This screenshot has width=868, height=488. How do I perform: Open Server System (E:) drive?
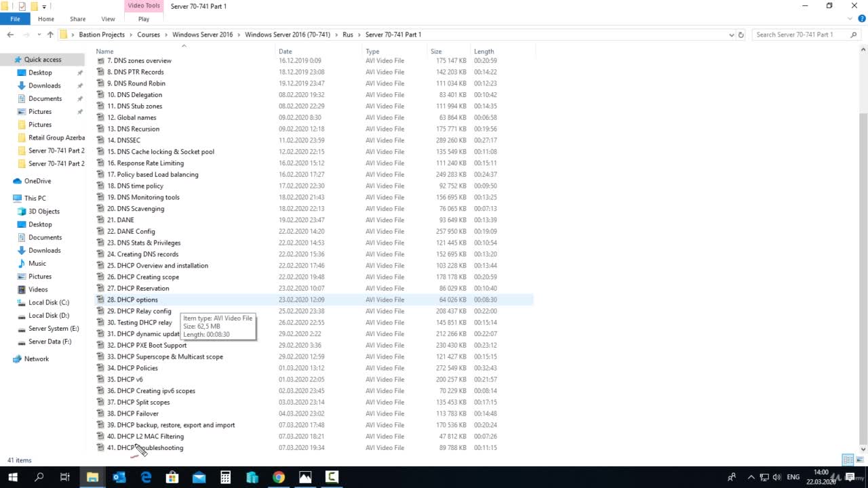(54, 329)
